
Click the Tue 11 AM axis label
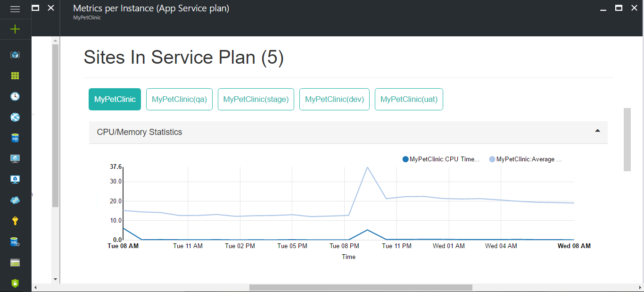click(188, 246)
